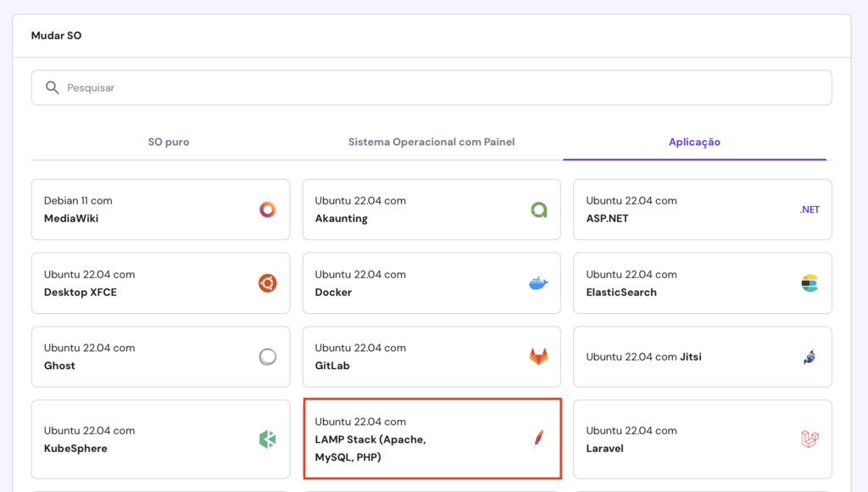Select the GitLab fox icon
This screenshot has width=868, height=492.
pos(539,356)
